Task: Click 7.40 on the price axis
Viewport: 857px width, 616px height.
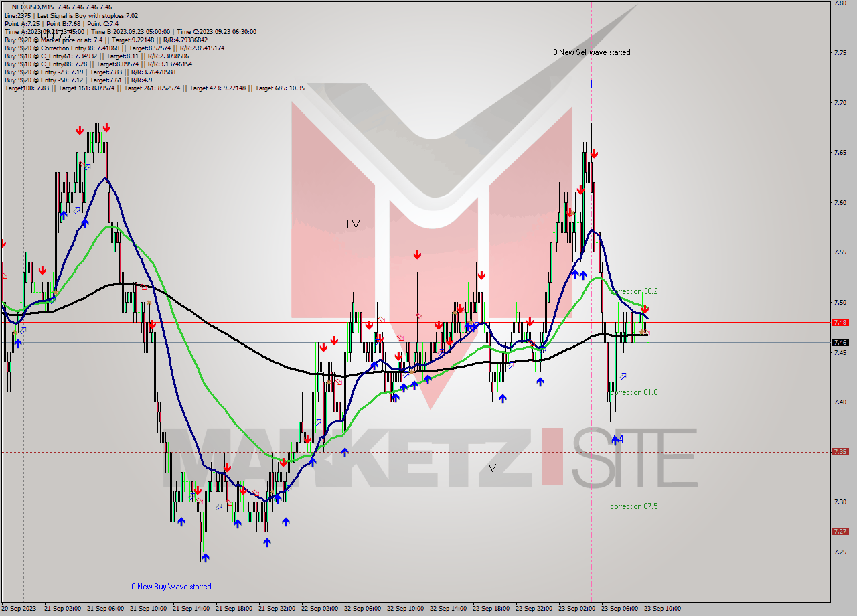Action: 840,402
